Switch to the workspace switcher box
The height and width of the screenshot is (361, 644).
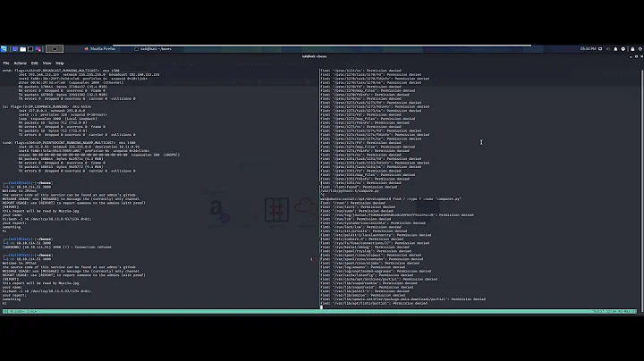click(x=55, y=49)
